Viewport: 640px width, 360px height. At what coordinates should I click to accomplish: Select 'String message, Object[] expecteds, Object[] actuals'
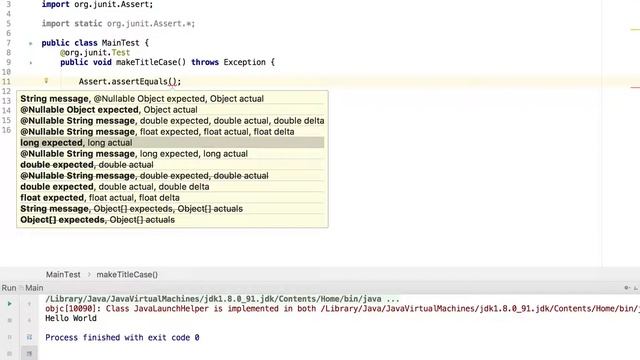click(x=172, y=209)
